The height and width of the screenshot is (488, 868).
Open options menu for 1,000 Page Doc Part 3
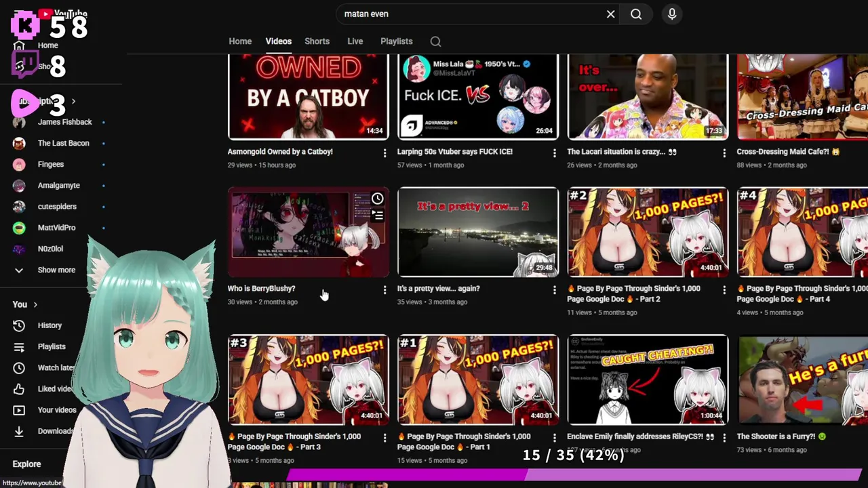[x=384, y=437]
